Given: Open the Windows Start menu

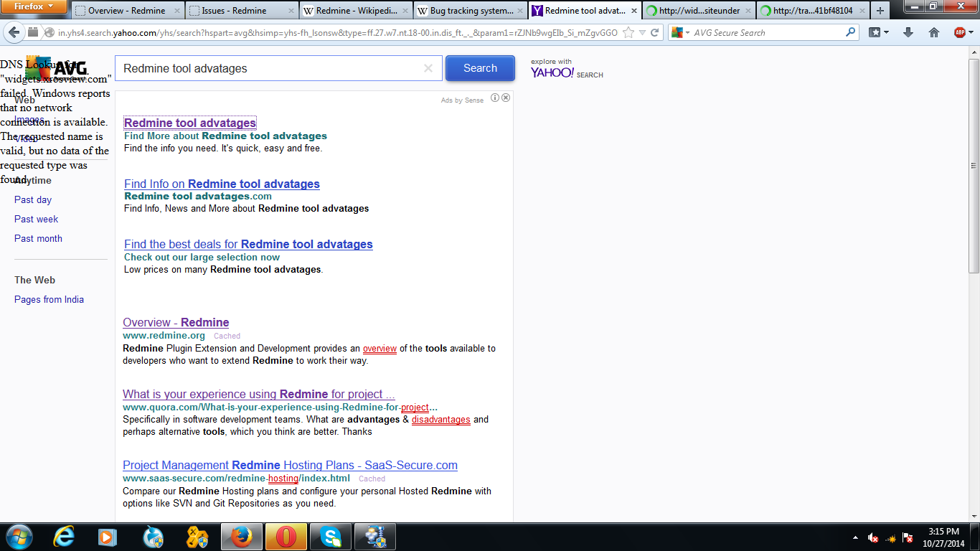Looking at the screenshot, I should tap(19, 537).
